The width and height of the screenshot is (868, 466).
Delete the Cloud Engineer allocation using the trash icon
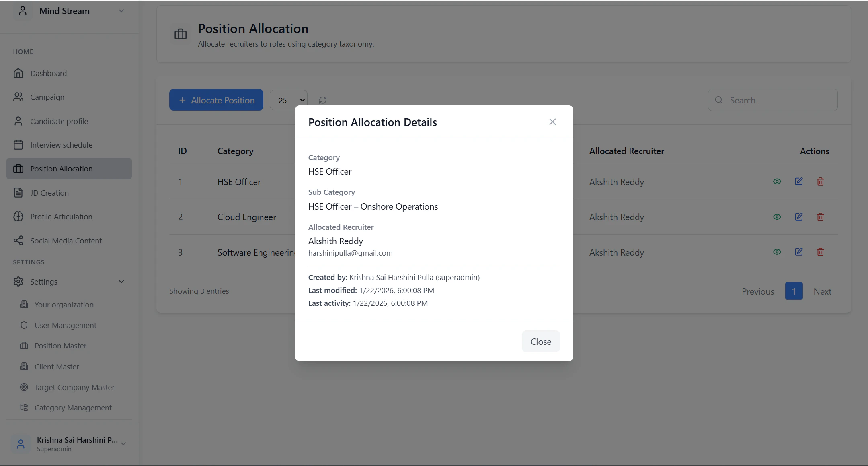[x=820, y=217]
